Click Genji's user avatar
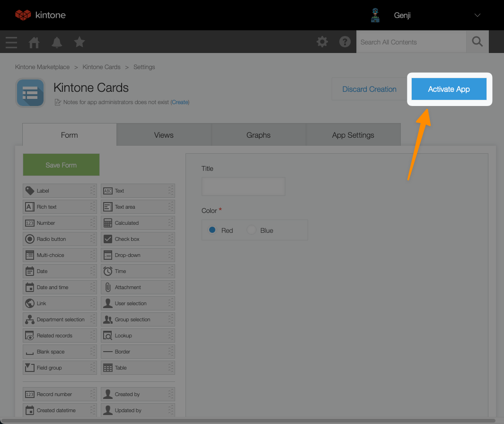 click(375, 15)
